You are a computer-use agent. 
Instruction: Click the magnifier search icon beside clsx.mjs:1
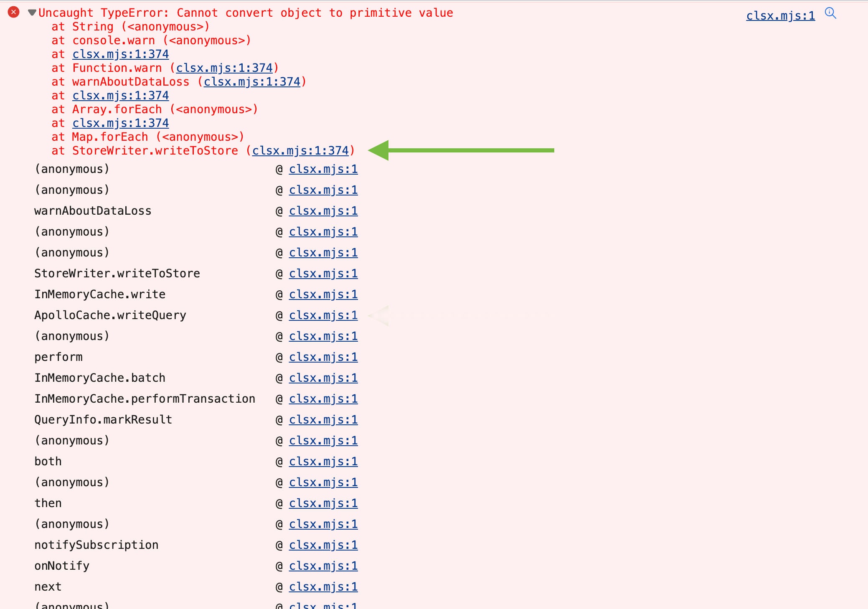click(830, 13)
